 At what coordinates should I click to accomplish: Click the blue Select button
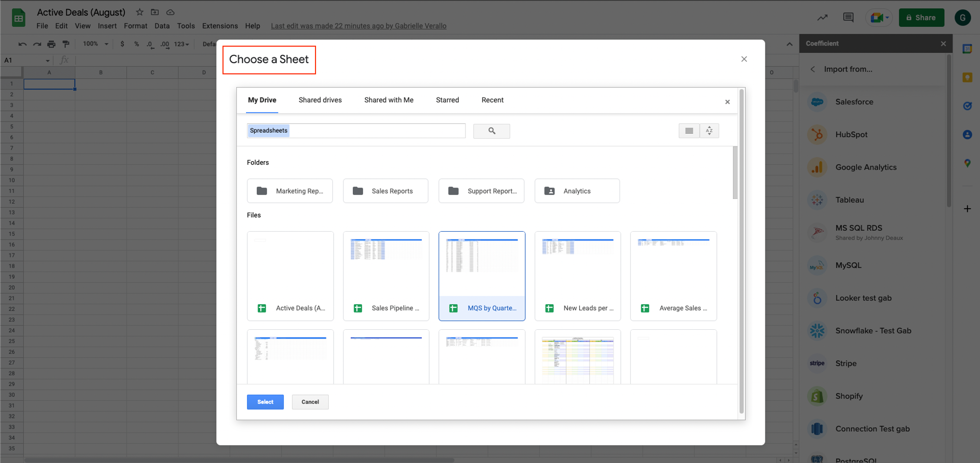265,402
